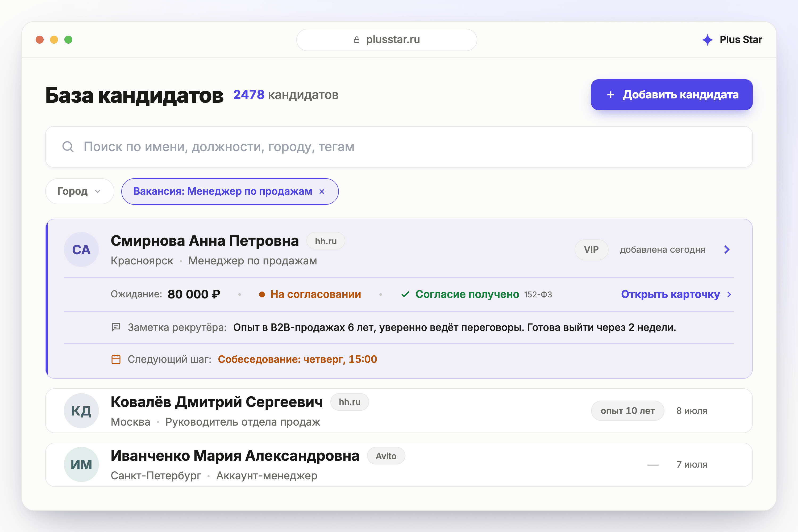Click the hh.ru tag next to Ковалёв
This screenshot has width=798, height=532.
point(350,402)
